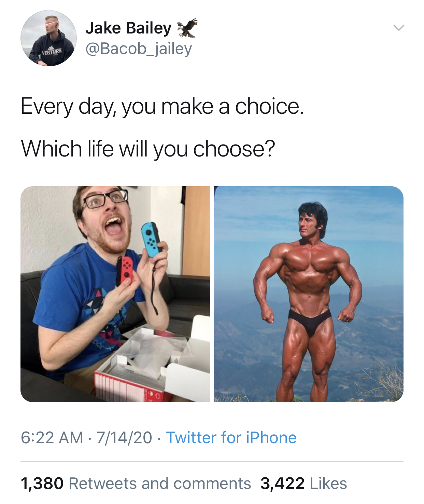The image size is (424, 504).
Task: Select the text 'Which life will you choose?'
Action: [x=148, y=149]
